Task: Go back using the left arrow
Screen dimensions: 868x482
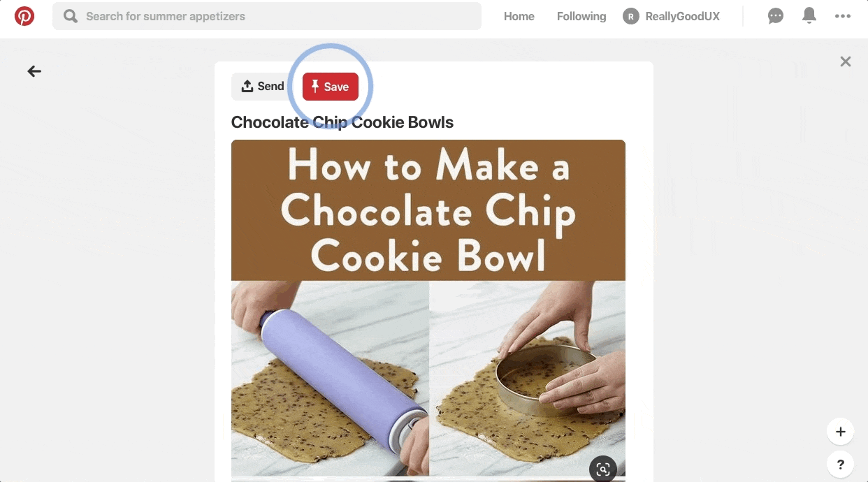Action: tap(34, 71)
